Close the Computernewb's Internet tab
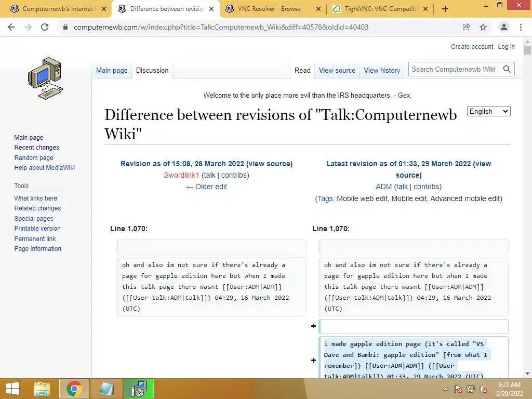The width and height of the screenshot is (532, 399). pyautogui.click(x=104, y=9)
